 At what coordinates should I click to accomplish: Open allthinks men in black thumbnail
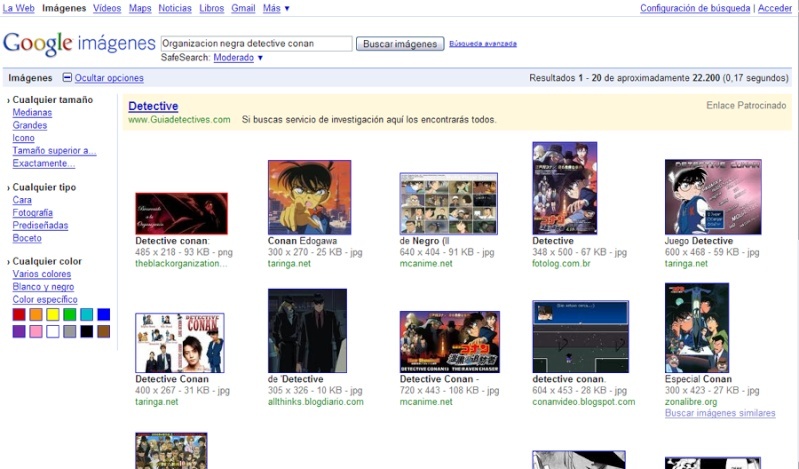click(307, 331)
